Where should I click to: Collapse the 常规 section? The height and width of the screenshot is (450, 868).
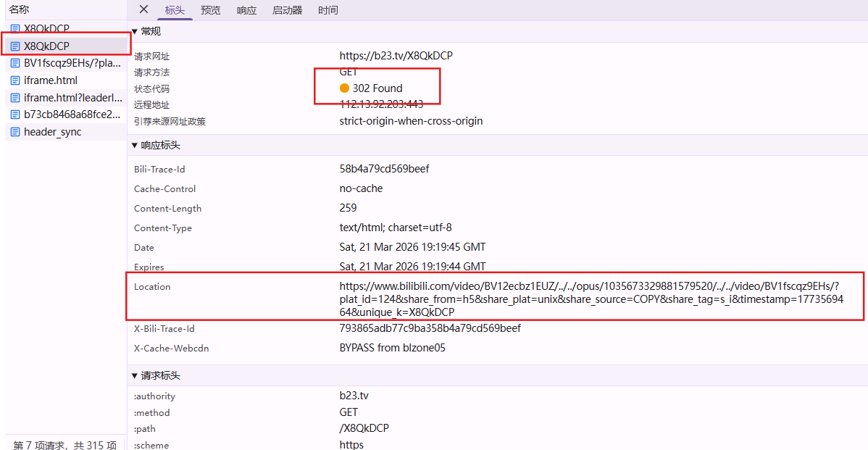pos(134,31)
